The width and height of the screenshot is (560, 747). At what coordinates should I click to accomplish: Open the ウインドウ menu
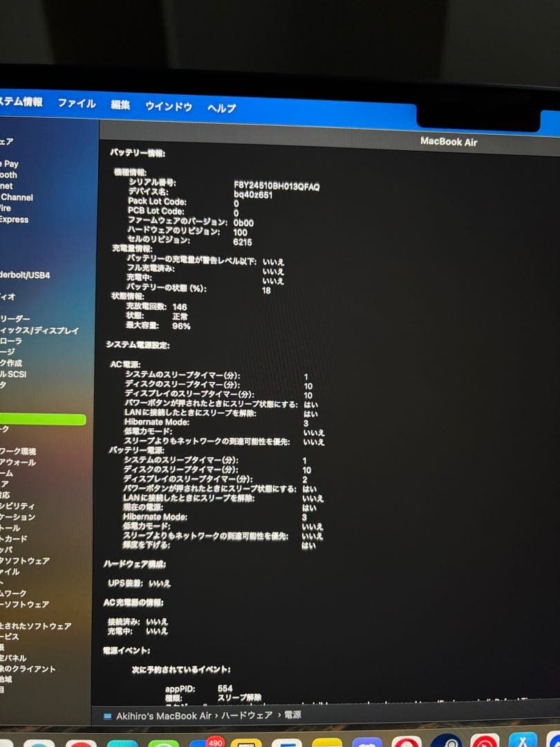[168, 107]
